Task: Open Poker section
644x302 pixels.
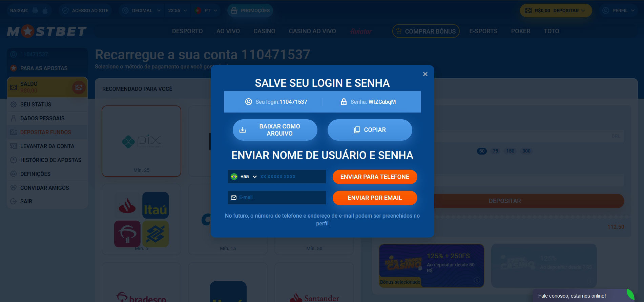Action: (521, 31)
